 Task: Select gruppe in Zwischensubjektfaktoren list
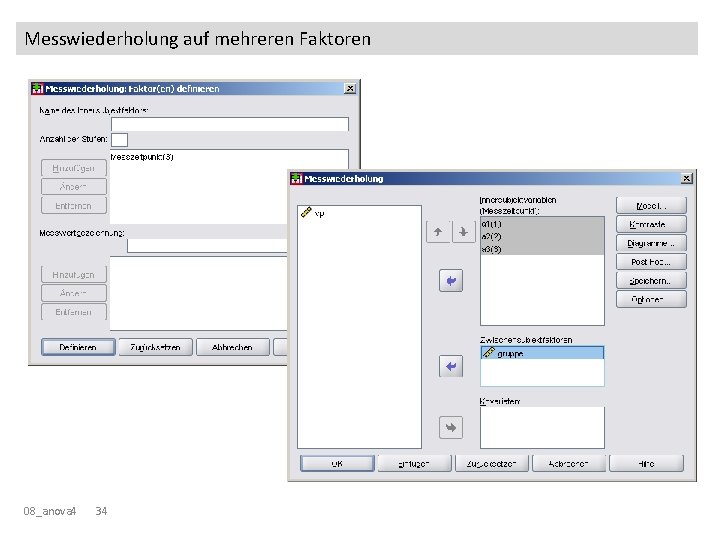542,353
